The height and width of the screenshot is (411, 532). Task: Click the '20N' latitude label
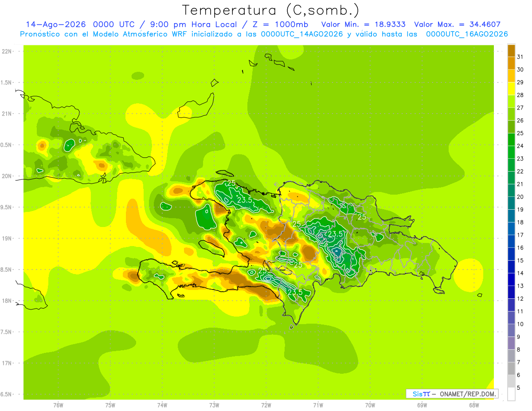pyautogui.click(x=6, y=176)
